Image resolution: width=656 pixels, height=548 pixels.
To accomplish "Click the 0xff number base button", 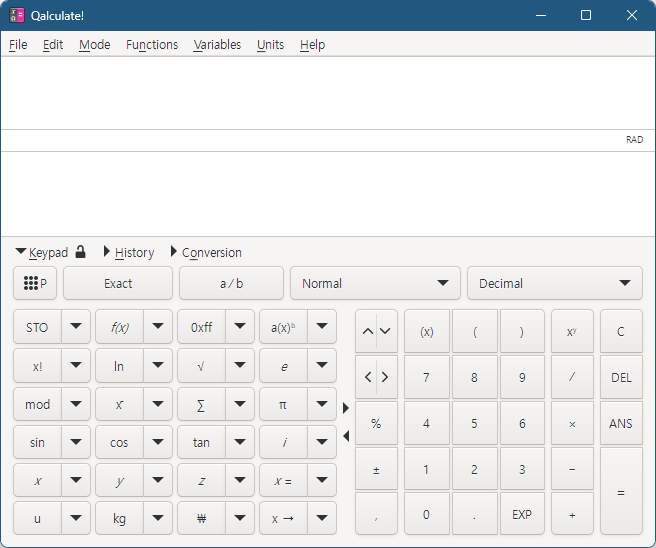I will pos(201,327).
